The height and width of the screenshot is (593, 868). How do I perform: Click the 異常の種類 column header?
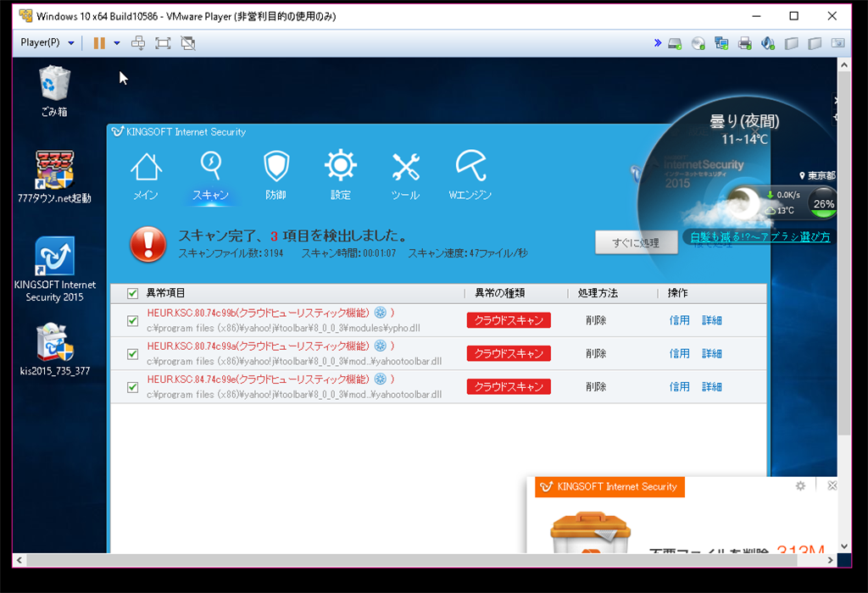click(x=500, y=293)
